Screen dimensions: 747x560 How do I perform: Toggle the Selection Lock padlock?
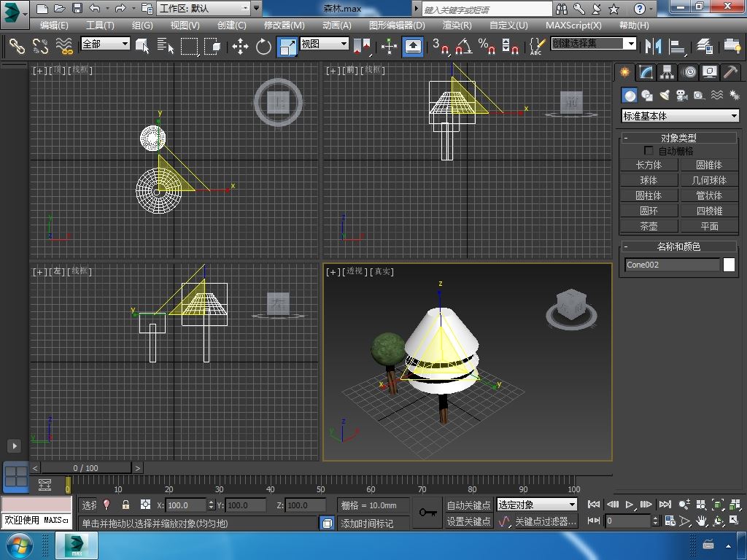(x=125, y=505)
